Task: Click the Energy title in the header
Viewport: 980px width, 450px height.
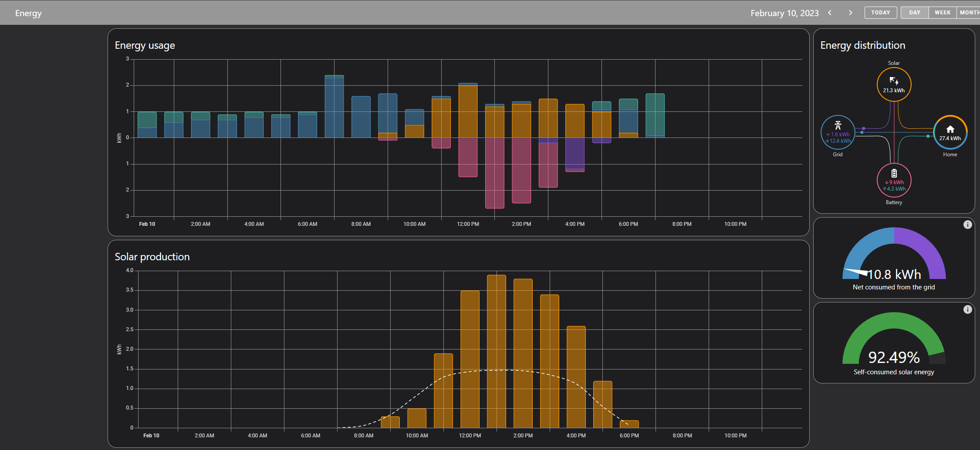Action: tap(28, 13)
